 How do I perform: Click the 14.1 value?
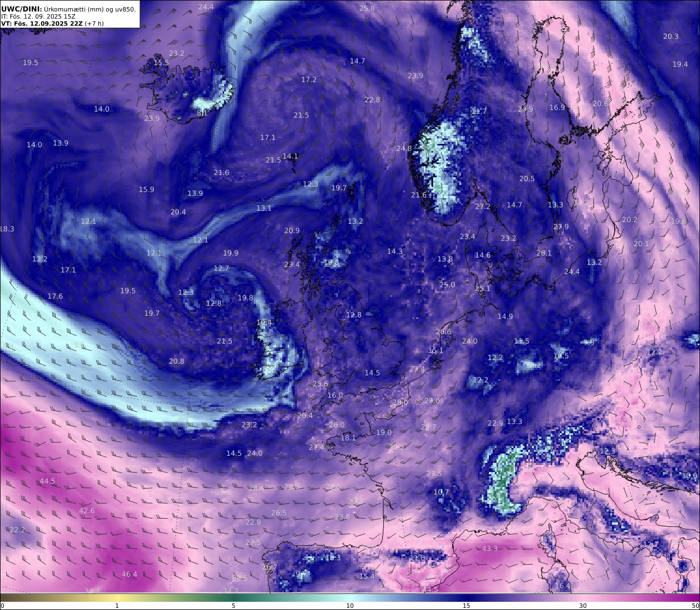[290, 156]
